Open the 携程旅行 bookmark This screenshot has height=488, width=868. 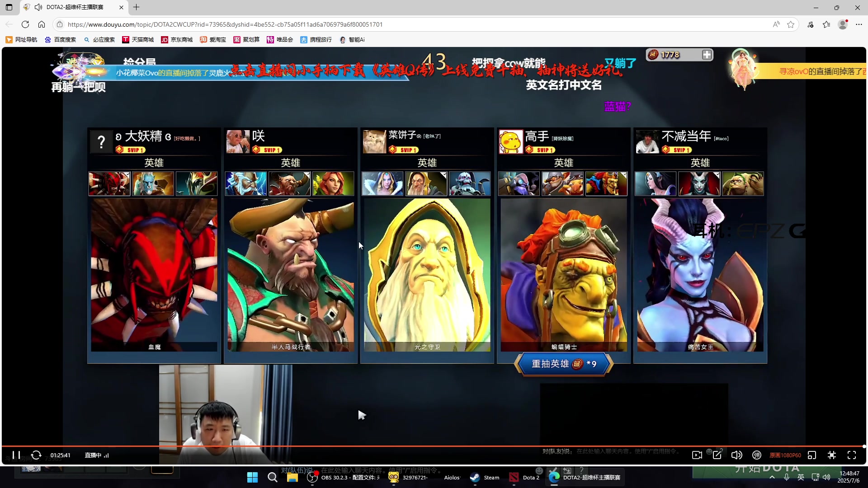(x=316, y=40)
